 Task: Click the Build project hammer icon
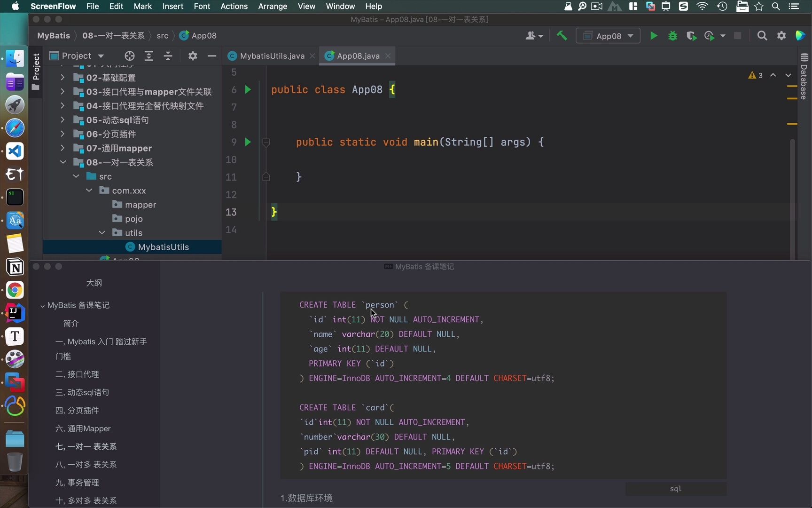coord(562,36)
